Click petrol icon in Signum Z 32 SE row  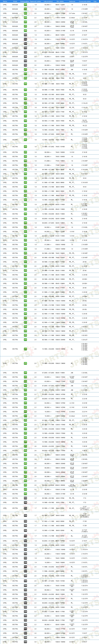click(x=25, y=31)
